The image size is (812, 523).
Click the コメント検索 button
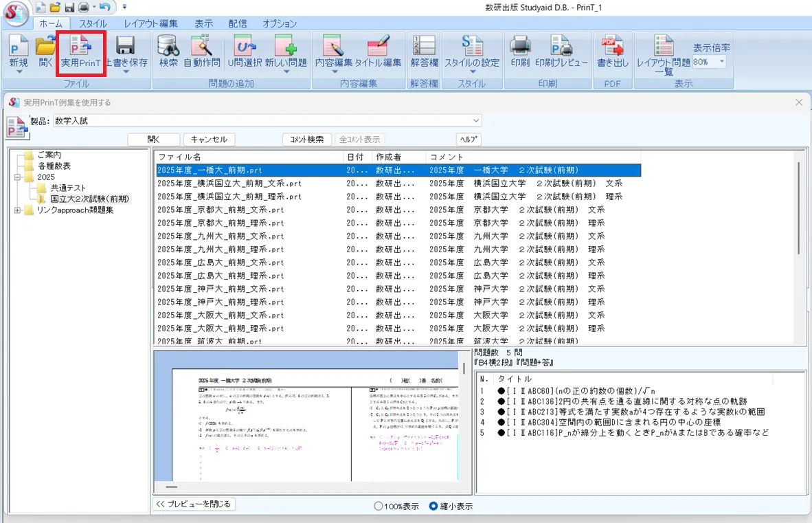tap(306, 140)
